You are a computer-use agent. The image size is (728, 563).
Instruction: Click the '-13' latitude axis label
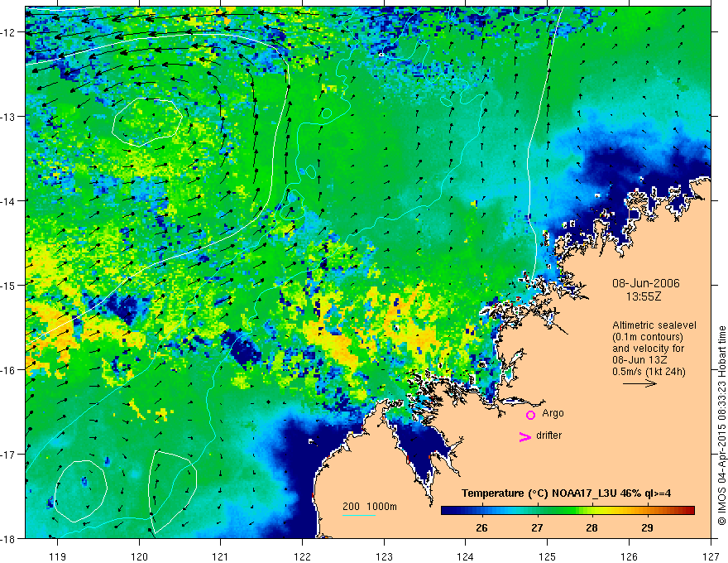pyautogui.click(x=9, y=116)
